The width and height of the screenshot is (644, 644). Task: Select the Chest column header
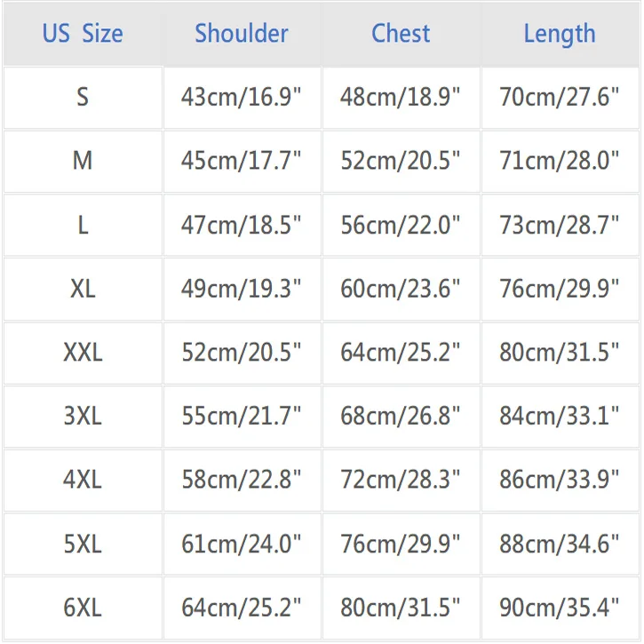click(x=401, y=34)
